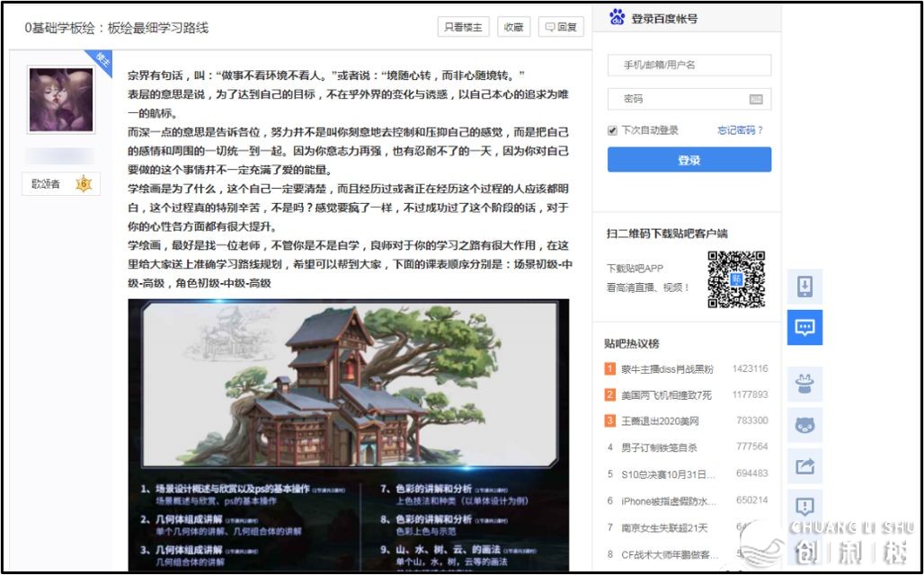Viewport: 924px width, 575px height.
Task: Click the 下载贴吧APP text
Action: (x=635, y=269)
